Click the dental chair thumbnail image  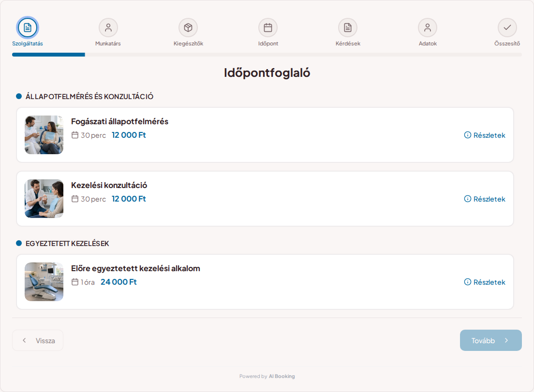point(44,282)
